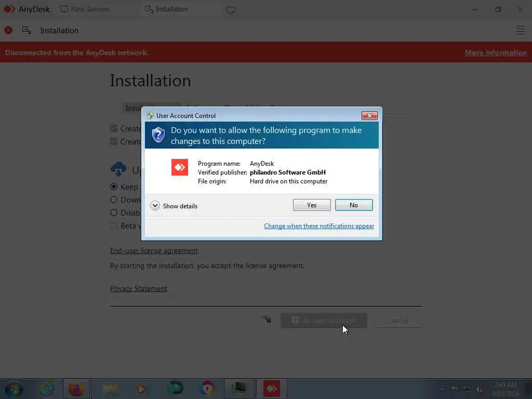
Task: Click Yes in the User Account Control dialog
Action: click(312, 205)
